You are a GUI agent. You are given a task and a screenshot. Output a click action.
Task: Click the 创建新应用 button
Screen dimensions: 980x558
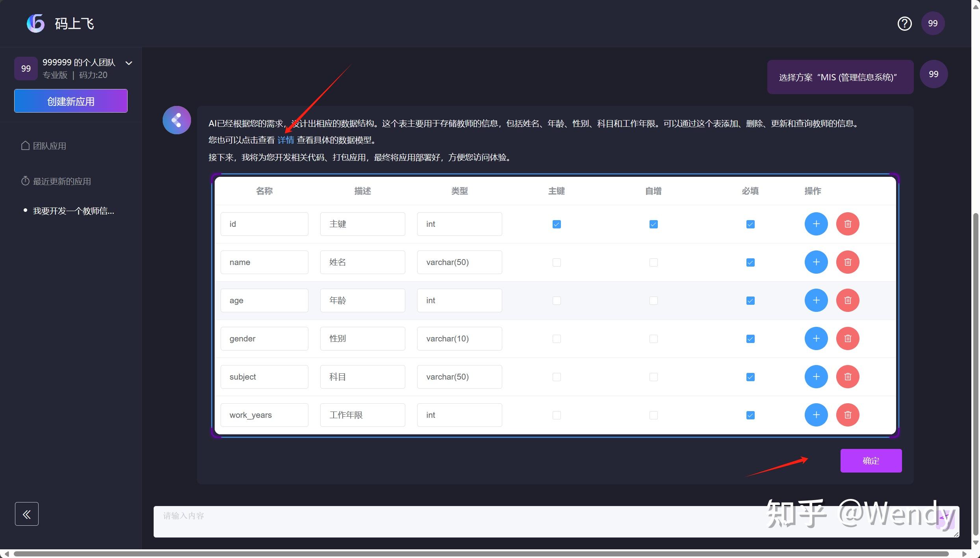[71, 101]
